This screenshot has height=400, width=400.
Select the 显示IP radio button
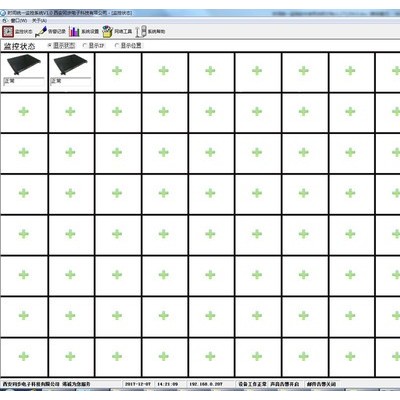point(85,45)
